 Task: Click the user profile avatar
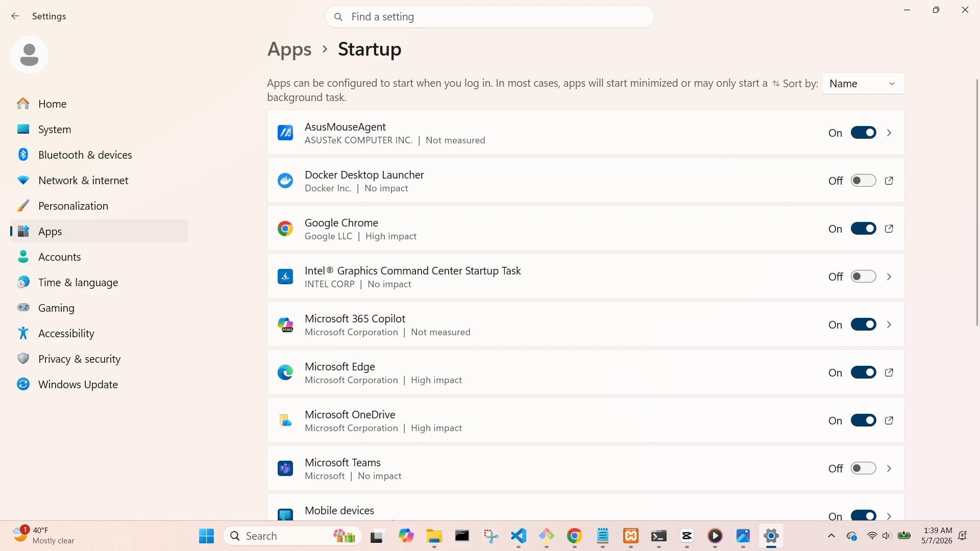29,55
